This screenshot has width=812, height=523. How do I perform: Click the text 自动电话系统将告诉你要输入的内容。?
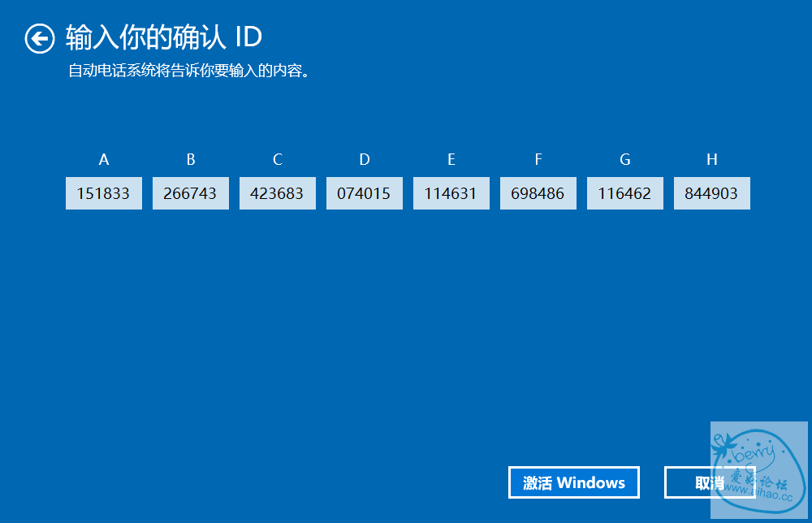click(x=189, y=71)
